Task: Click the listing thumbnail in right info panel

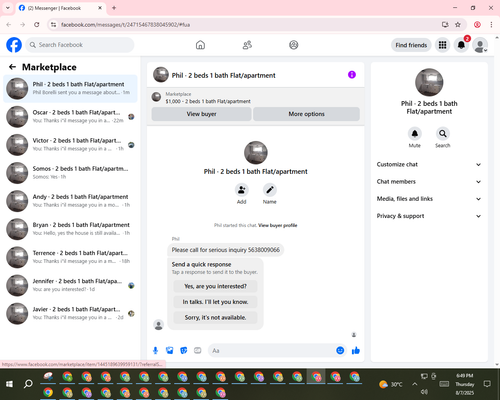Action: [x=429, y=82]
